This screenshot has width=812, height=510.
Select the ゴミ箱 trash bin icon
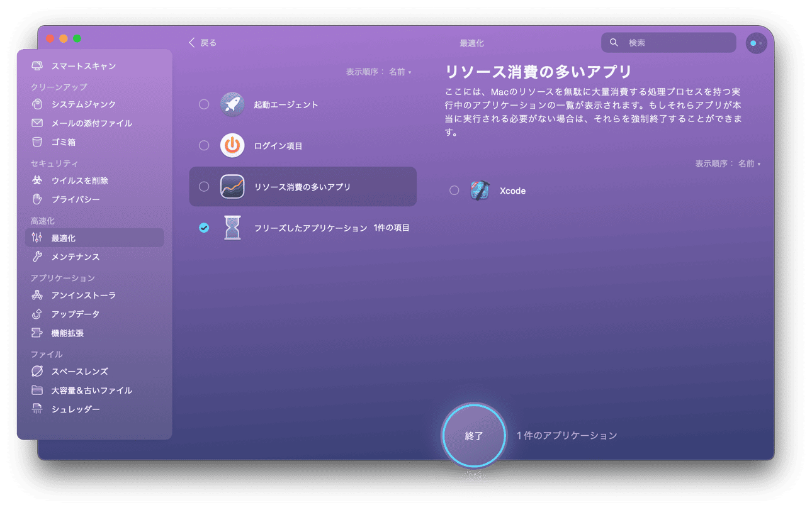click(37, 142)
